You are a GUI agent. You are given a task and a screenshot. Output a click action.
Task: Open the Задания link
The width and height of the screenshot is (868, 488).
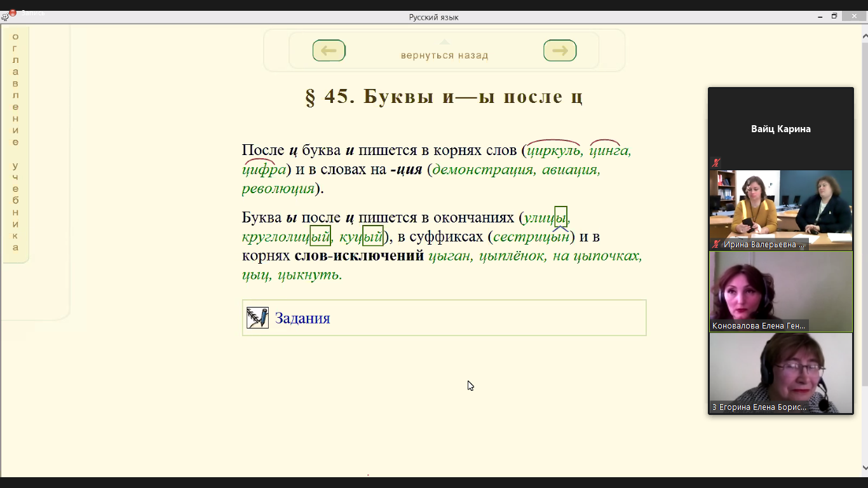tap(302, 318)
